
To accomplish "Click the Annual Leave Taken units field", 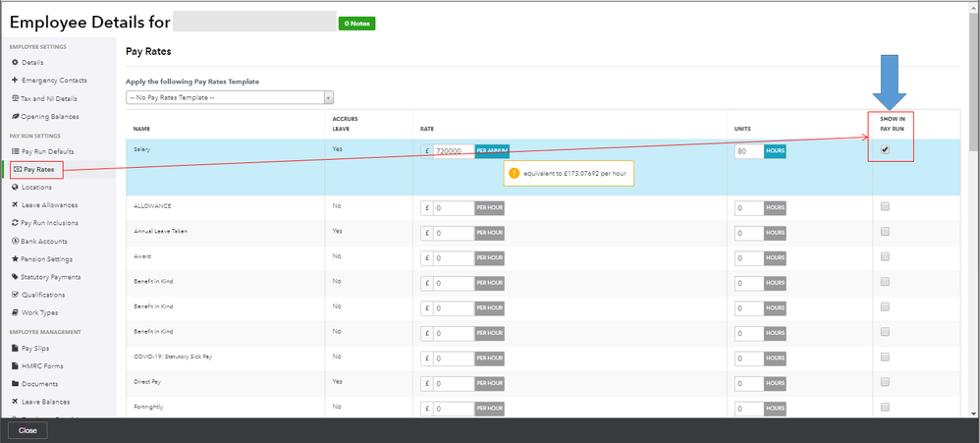I will pyautogui.click(x=749, y=233).
